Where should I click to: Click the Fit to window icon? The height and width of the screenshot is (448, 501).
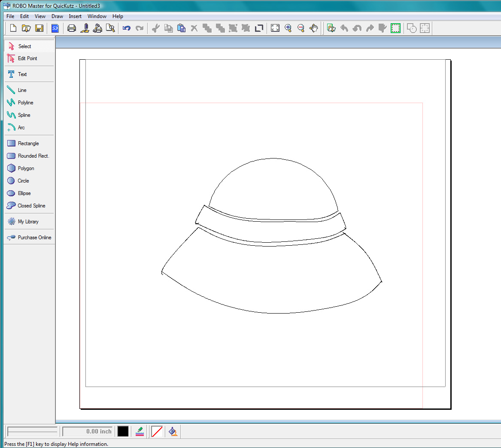(275, 28)
